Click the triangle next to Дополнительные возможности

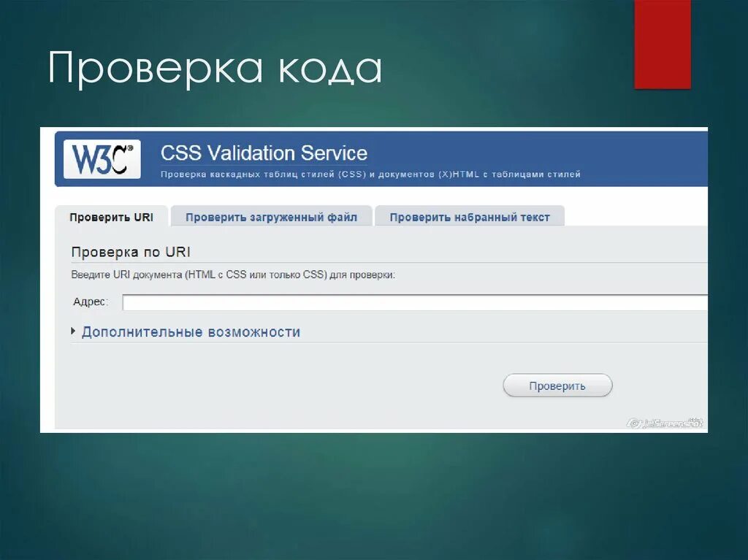[73, 330]
